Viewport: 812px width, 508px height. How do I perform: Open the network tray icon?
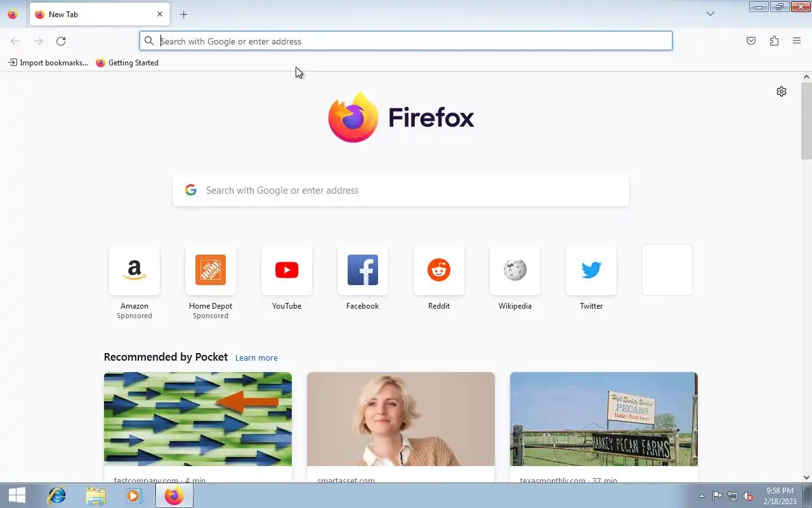point(733,497)
